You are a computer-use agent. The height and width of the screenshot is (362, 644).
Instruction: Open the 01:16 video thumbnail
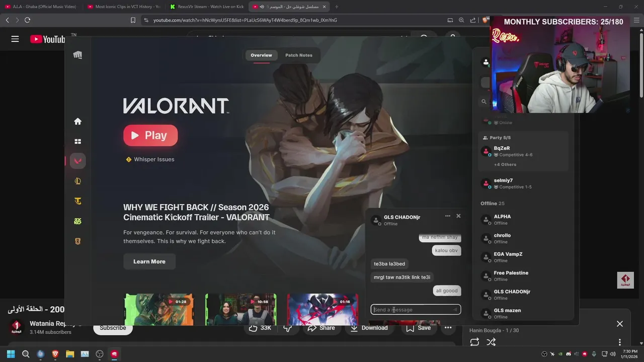[323, 309]
